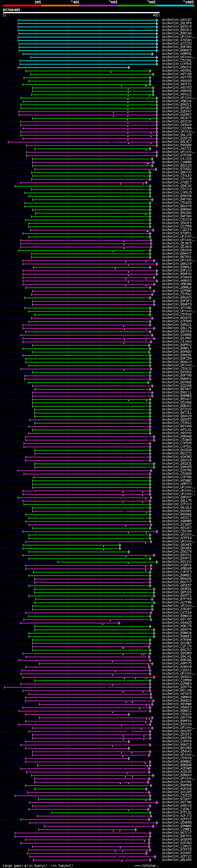Pick hit UniRef100_B9N912

tap(177, 267)
